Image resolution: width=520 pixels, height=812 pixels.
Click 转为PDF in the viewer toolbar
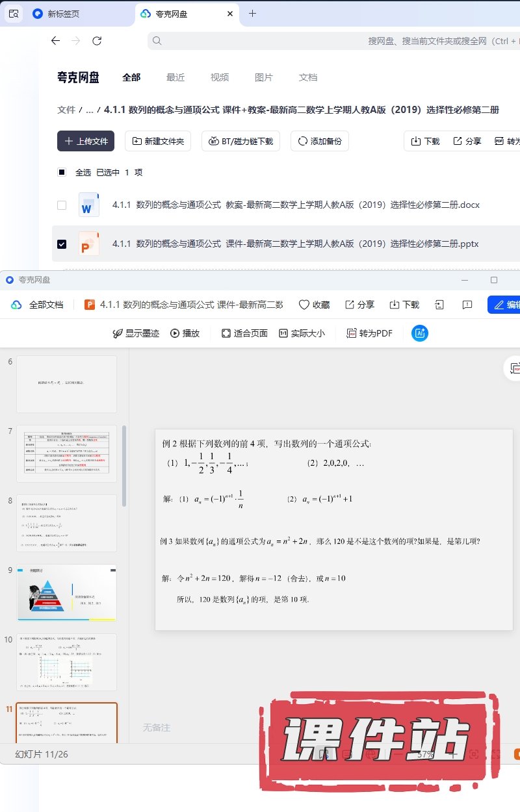pyautogui.click(x=369, y=333)
